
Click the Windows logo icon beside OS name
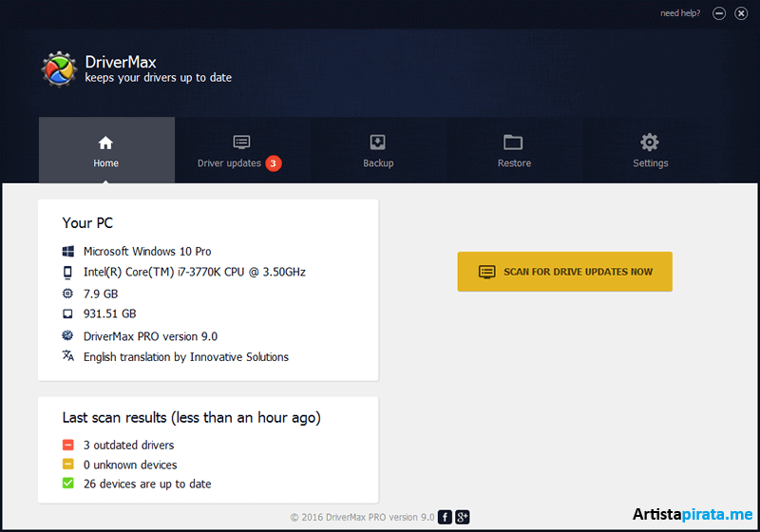pos(68,252)
